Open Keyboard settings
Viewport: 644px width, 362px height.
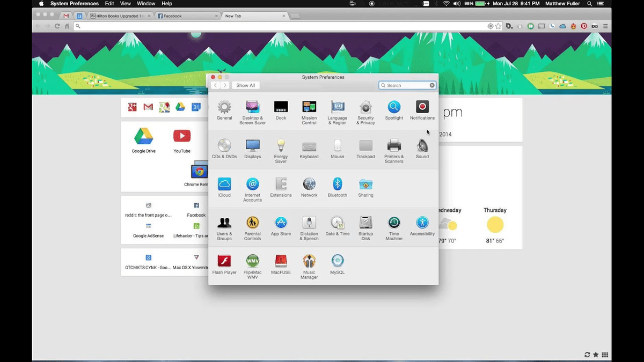click(x=309, y=145)
